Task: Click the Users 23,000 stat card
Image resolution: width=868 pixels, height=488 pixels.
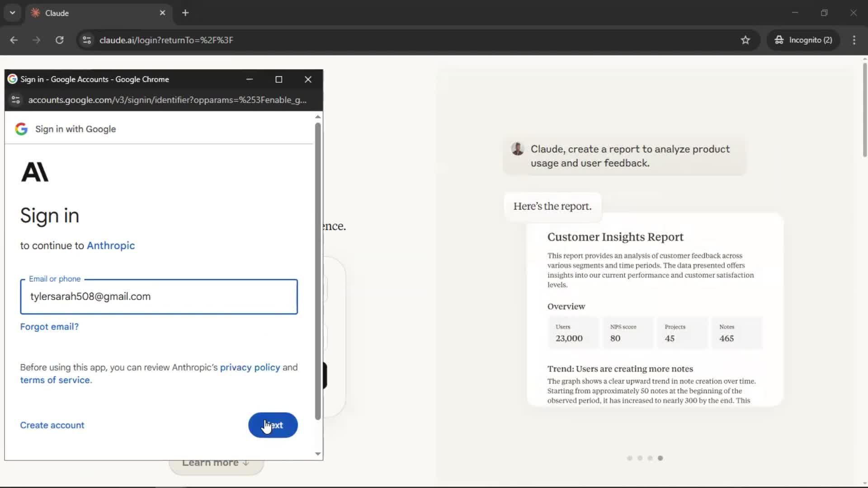Action: 573,333
